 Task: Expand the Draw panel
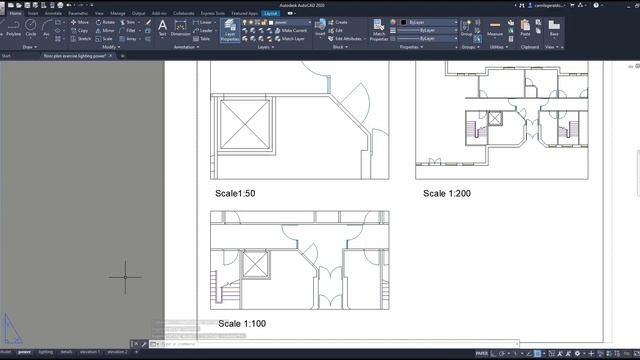(29, 47)
